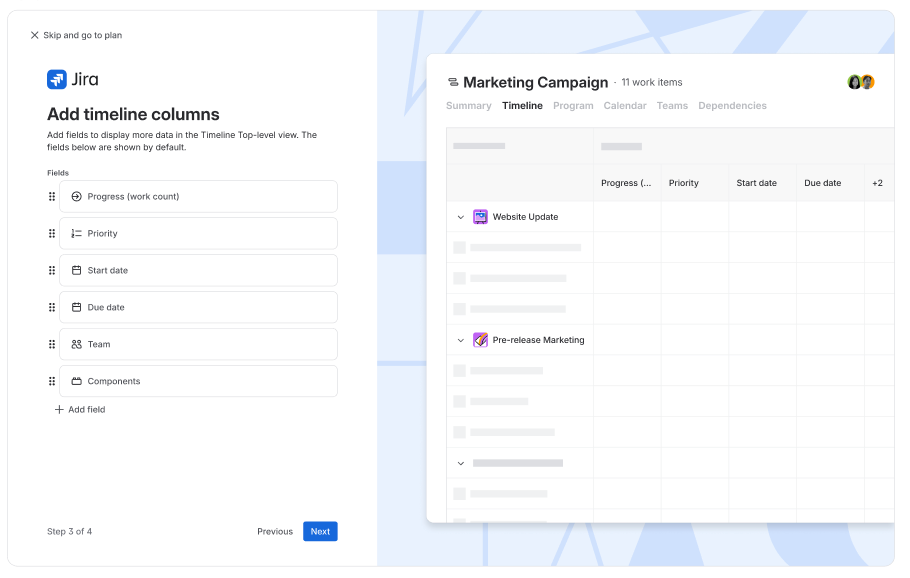Viewport: 910px width, 578px height.
Task: Click the plan icon beside Marketing Campaign title
Action: click(x=453, y=82)
